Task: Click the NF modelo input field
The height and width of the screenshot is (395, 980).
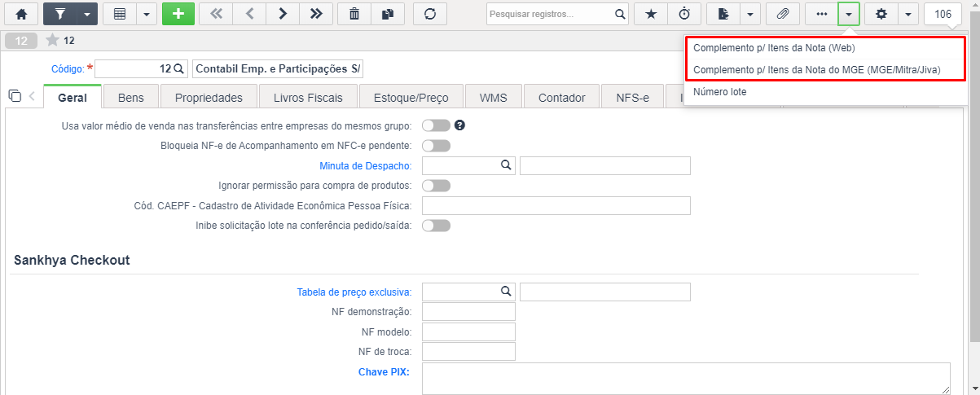Action: pos(468,332)
